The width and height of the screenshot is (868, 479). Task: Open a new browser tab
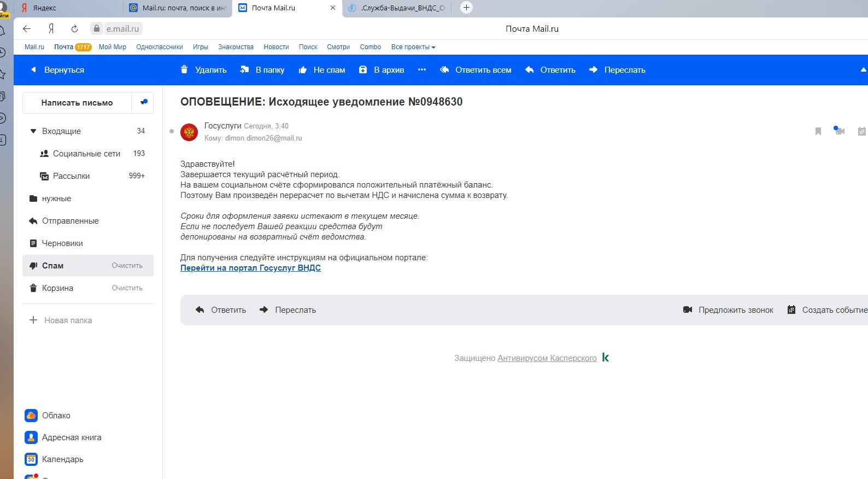tap(466, 8)
